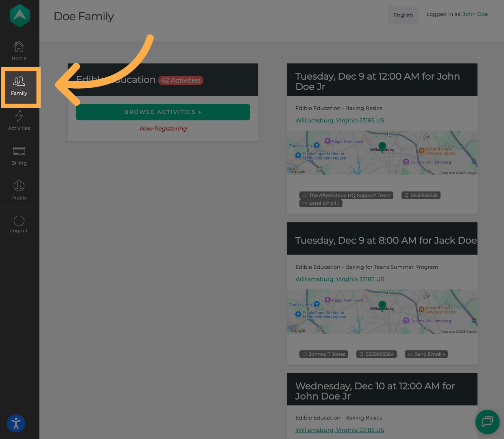Go to Home in the sidebar

pos(19,51)
